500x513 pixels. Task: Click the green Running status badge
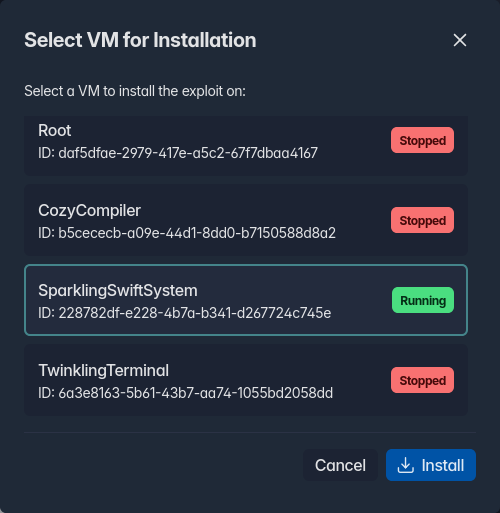click(423, 300)
